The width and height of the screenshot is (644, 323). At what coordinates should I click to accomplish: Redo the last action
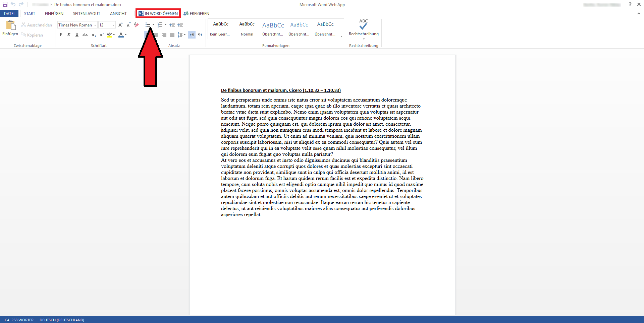[x=21, y=4]
